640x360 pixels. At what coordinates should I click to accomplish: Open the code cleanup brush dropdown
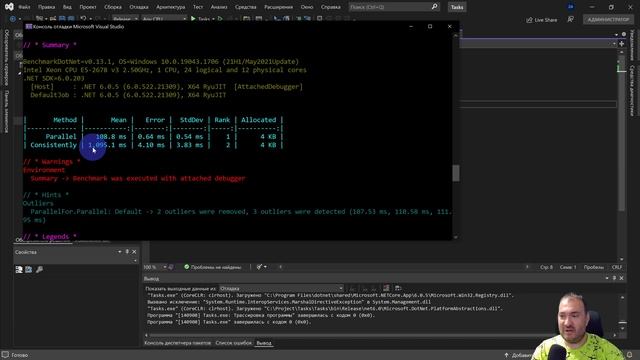click(x=261, y=267)
